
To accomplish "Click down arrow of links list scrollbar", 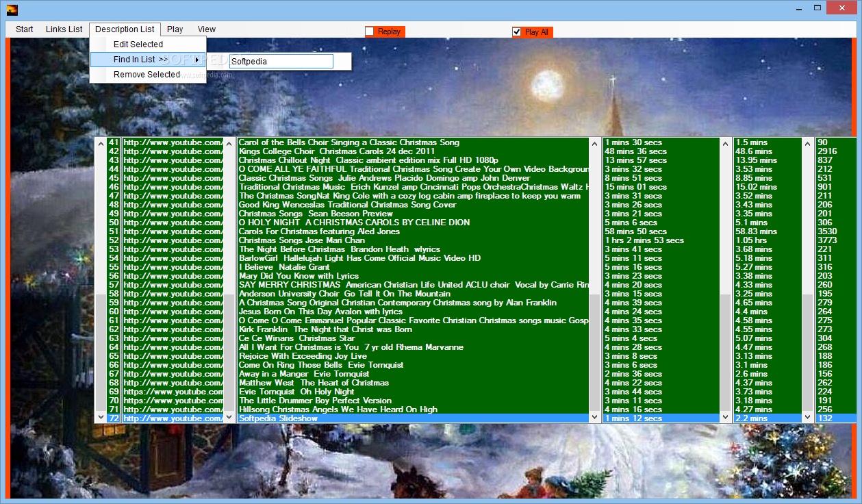I will [x=229, y=417].
